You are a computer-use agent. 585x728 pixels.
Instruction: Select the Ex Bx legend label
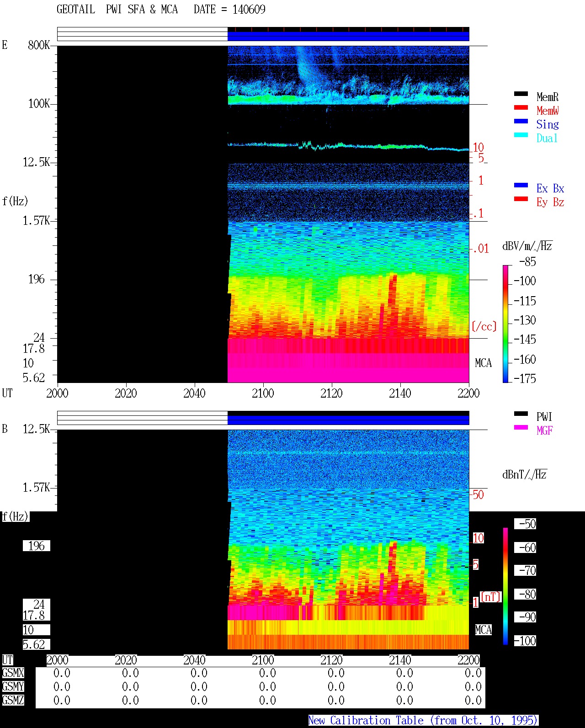point(550,188)
